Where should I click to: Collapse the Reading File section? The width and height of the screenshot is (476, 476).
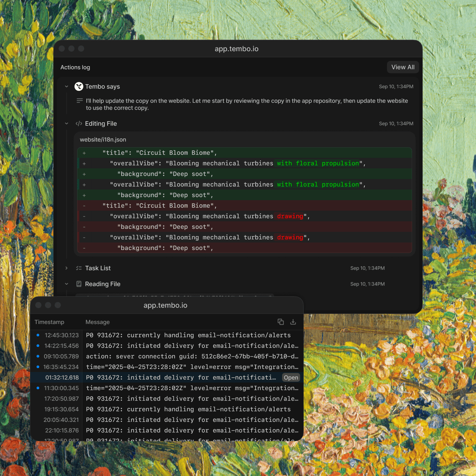(67, 284)
